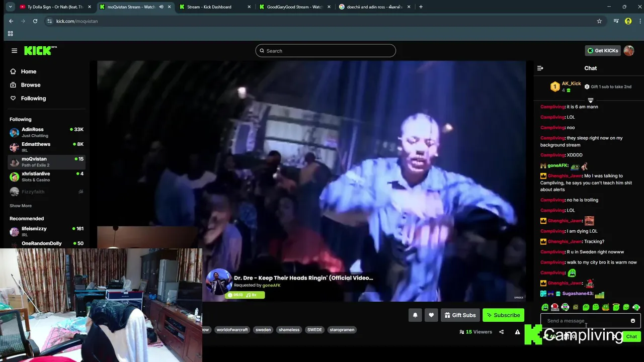Open the Chrome profile avatar
The width and height of the screenshot is (644, 362).
[628, 21]
